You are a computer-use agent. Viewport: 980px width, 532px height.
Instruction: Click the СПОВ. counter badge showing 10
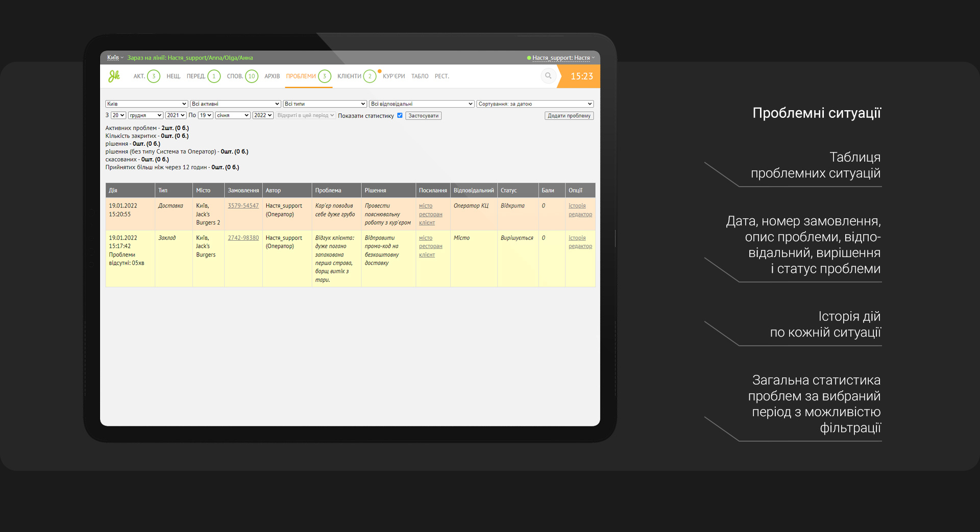pyautogui.click(x=252, y=77)
